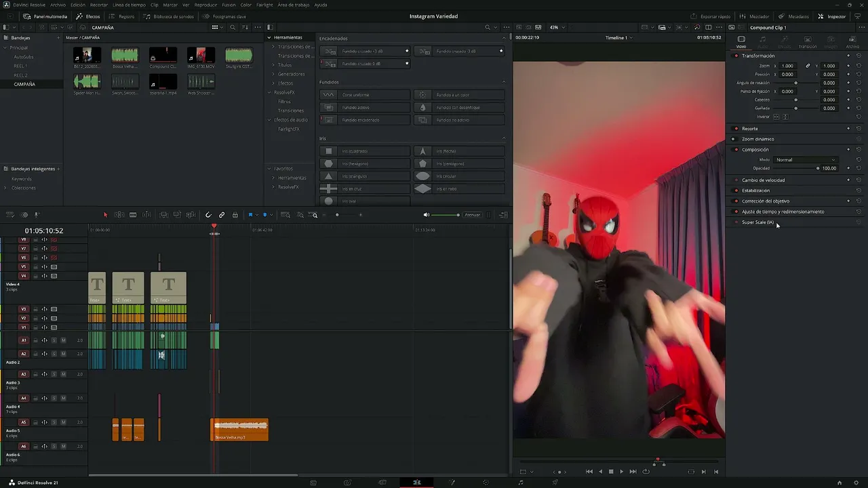Select the Iris circular transition
868x488 pixels.
(460, 176)
